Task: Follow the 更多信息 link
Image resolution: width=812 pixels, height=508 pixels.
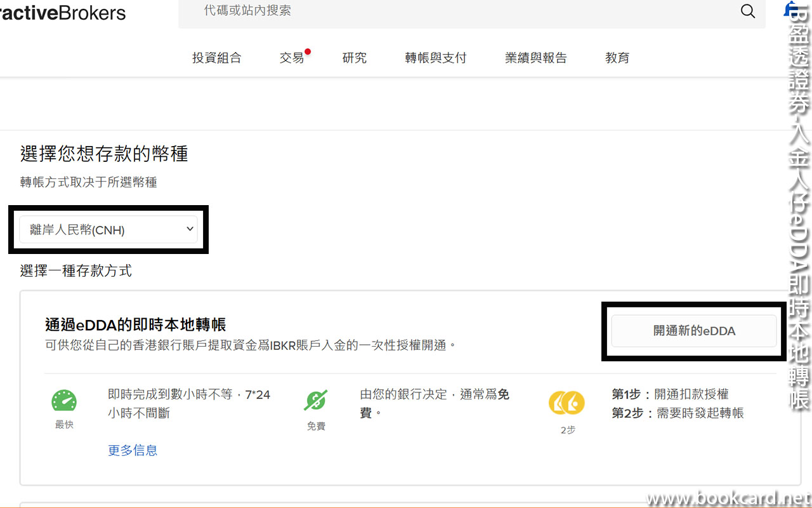Action: pyautogui.click(x=133, y=450)
